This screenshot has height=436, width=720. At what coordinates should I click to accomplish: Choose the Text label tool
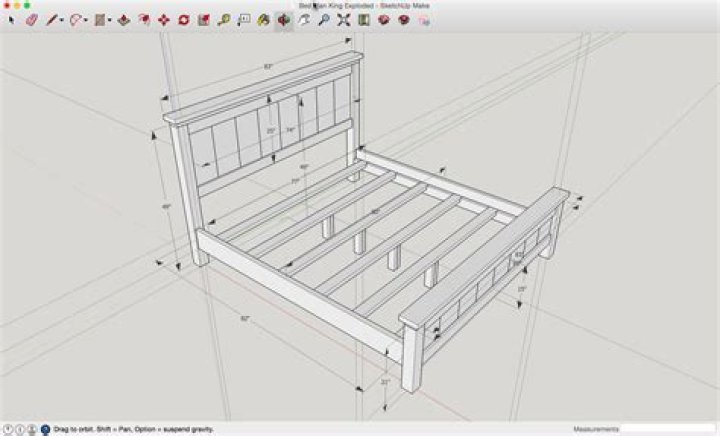pos(244,20)
